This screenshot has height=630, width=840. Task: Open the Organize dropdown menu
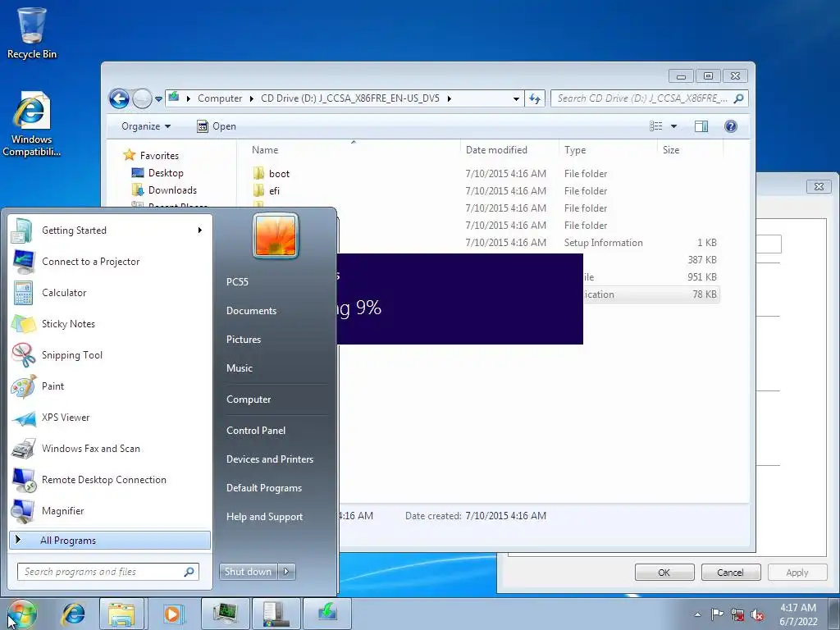[146, 126]
